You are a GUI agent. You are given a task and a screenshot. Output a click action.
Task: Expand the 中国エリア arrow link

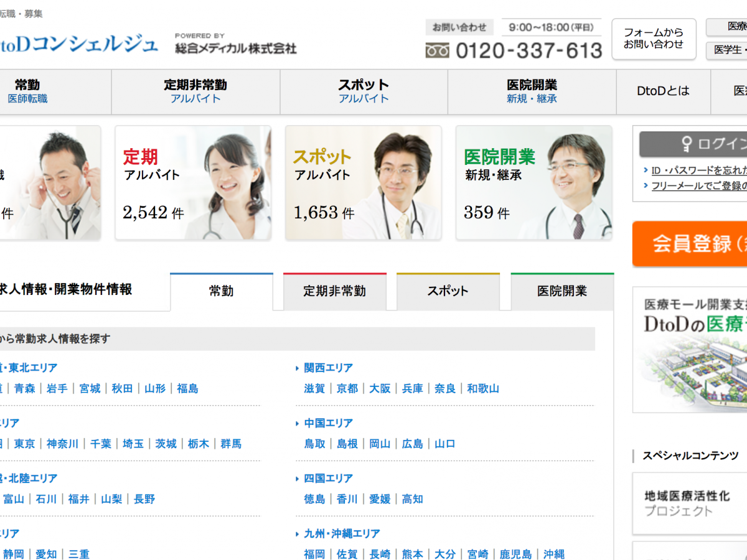coord(298,424)
